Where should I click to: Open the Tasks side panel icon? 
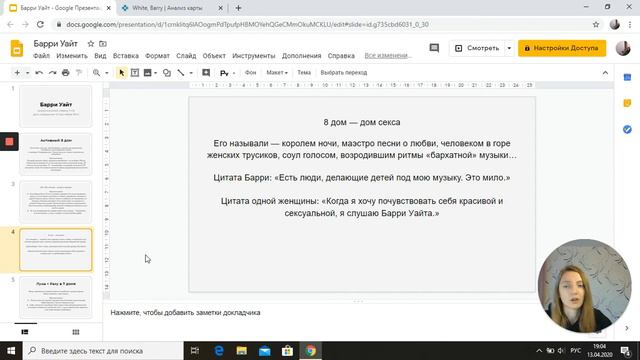point(627,129)
